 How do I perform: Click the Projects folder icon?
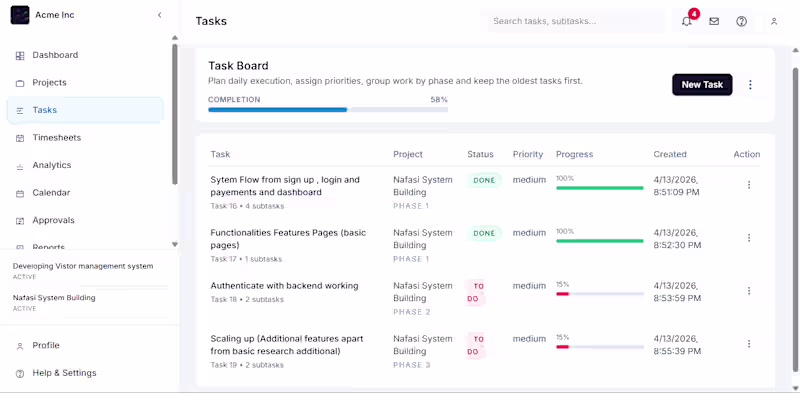20,83
